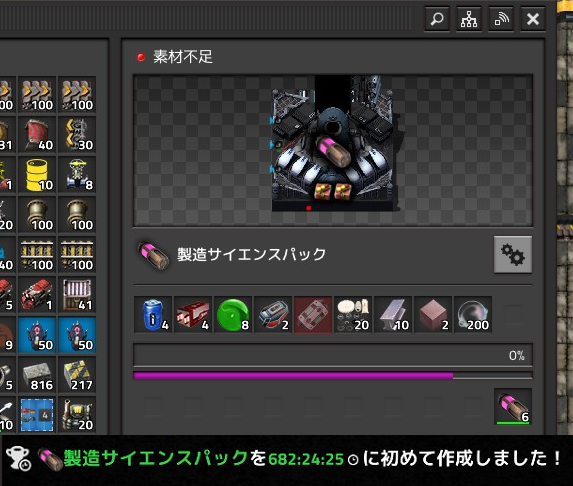Screen dimensions: 573x486
Task: Pick the yellow barrel stack of 10
Action: (37, 175)
